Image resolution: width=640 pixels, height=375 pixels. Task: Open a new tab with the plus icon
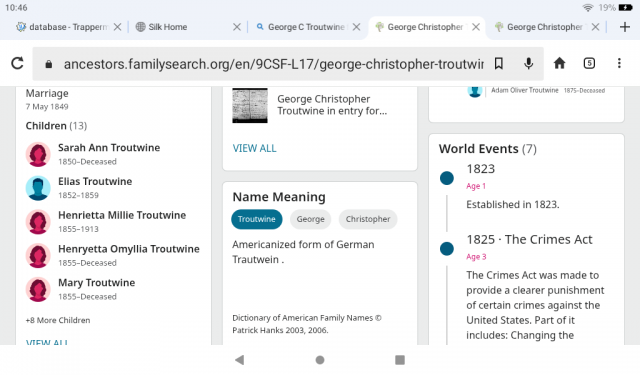click(624, 27)
